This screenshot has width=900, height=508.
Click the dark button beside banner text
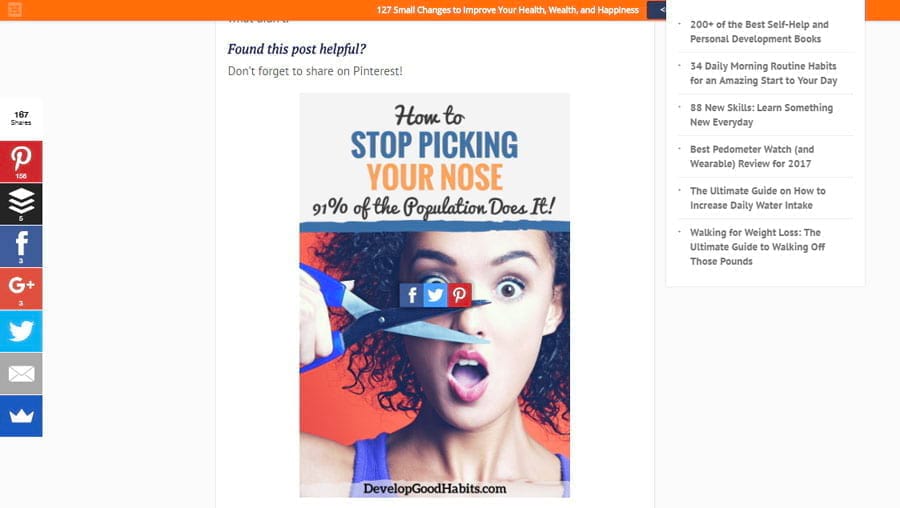click(657, 10)
